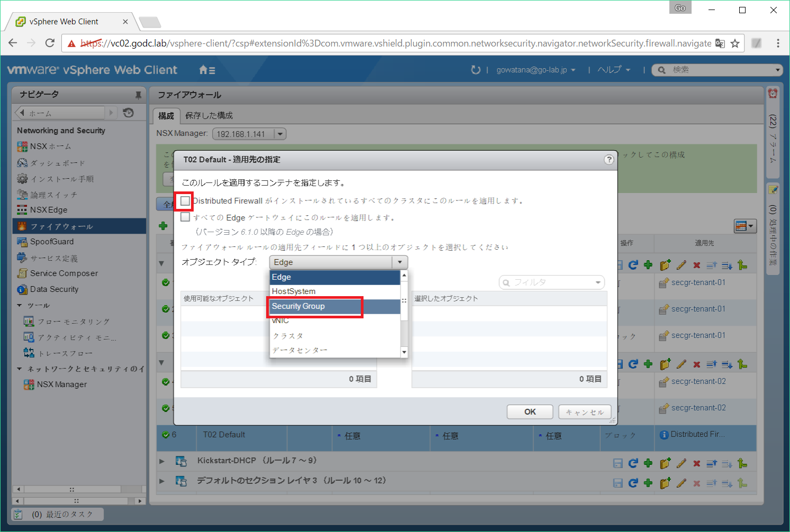Click the フィルタ input field
Image resolution: width=790 pixels, height=532 pixels.
pos(552,282)
